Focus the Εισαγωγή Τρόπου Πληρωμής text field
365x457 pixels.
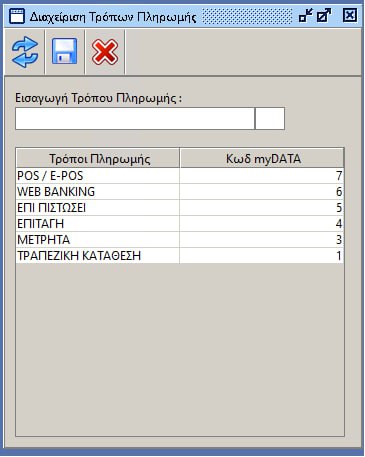pos(135,118)
